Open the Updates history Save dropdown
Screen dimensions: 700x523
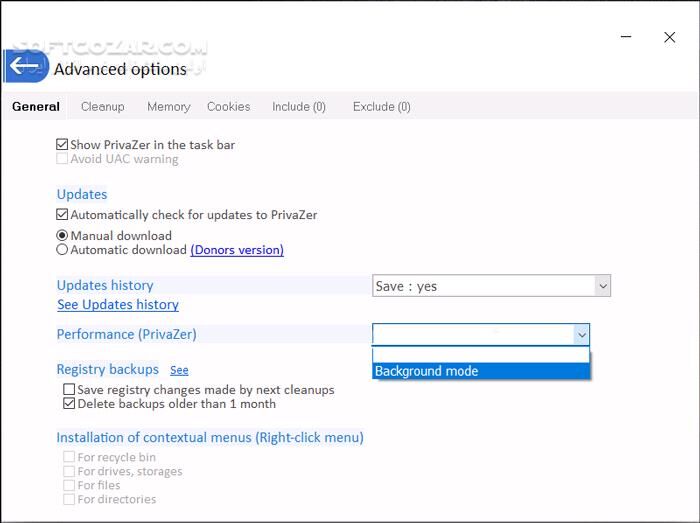coord(491,286)
